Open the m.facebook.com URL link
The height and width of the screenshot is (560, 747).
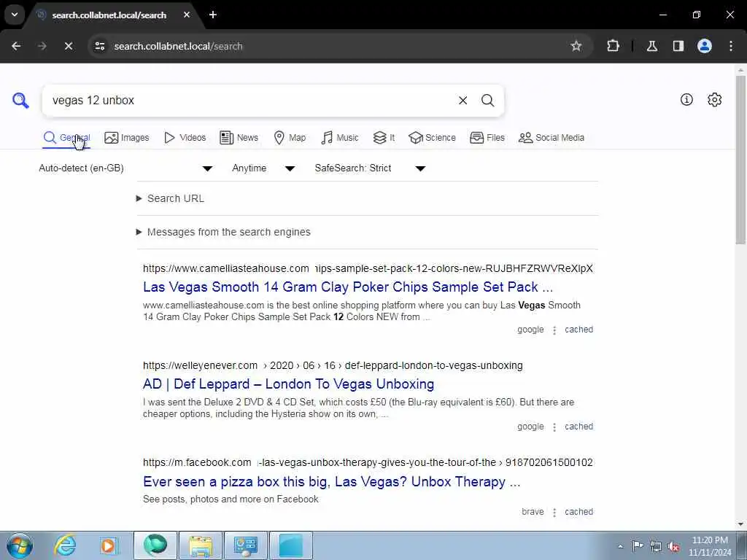368,462
